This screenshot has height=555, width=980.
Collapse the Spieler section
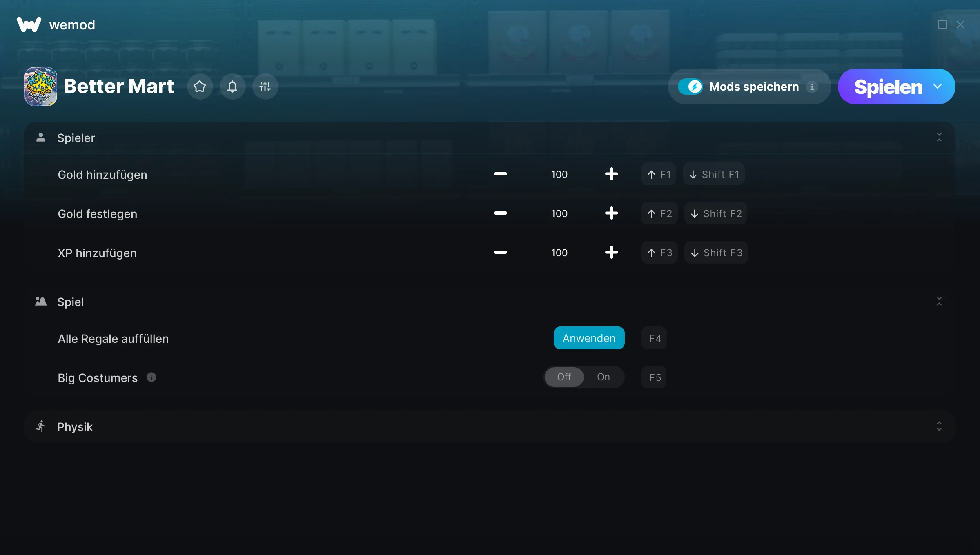tap(939, 138)
